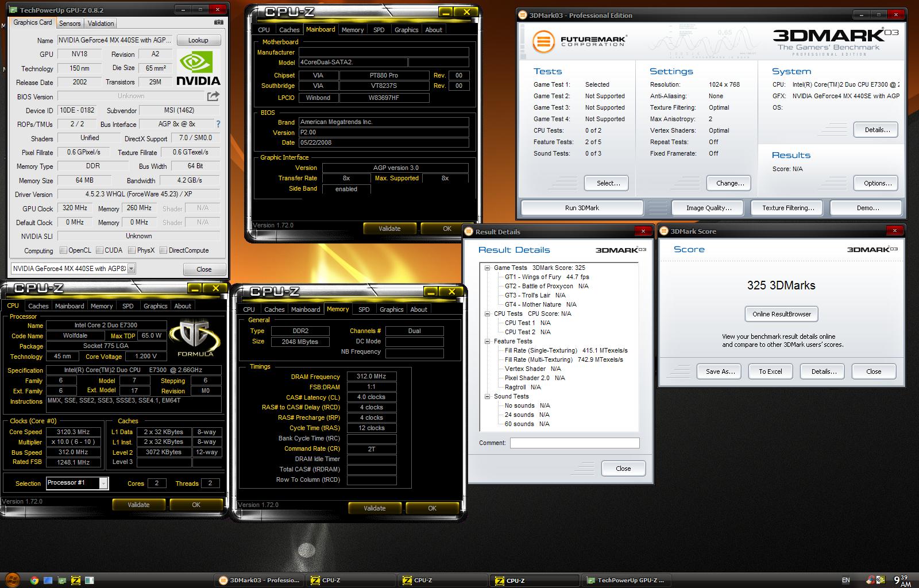The image size is (919, 588).
Task: Click the Close button in Result Details
Action: point(623,469)
